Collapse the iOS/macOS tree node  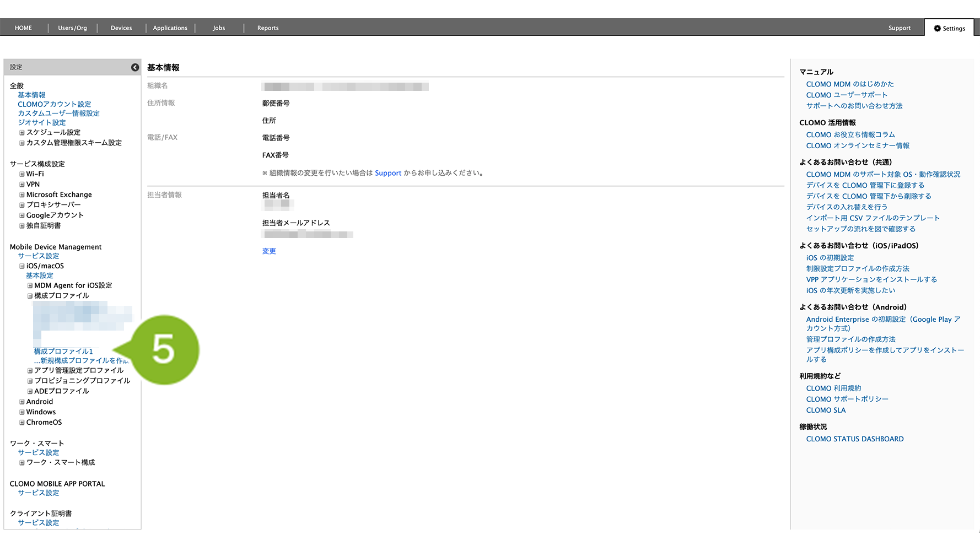pos(22,266)
